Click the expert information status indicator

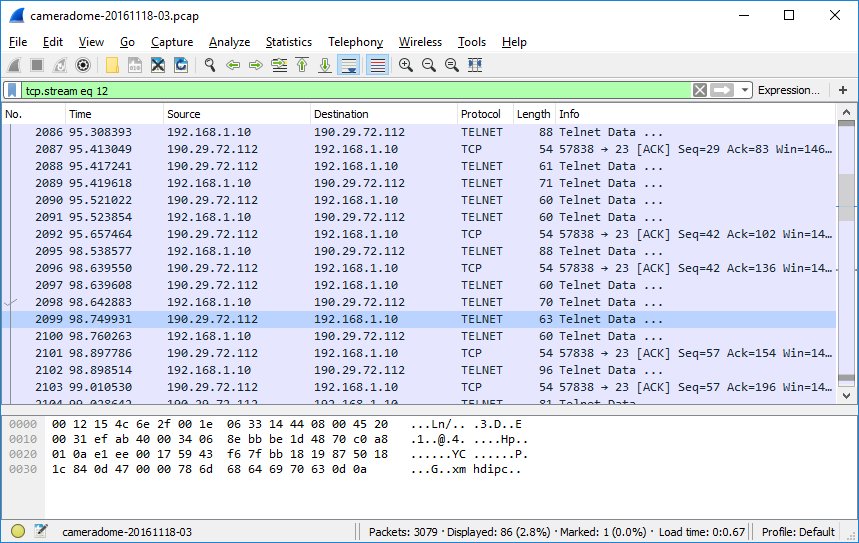18,532
